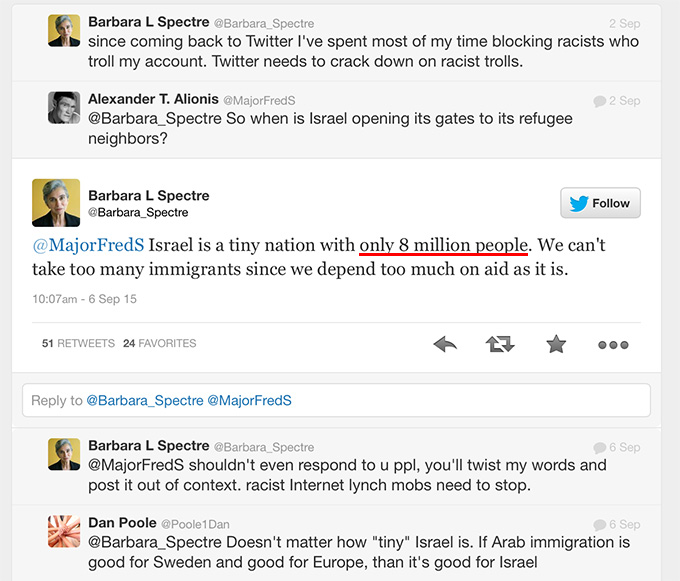Viewport: 680px width, 581px height.
Task: Click the 10:07am - 6 Sep 15 timestamp
Action: point(85,299)
